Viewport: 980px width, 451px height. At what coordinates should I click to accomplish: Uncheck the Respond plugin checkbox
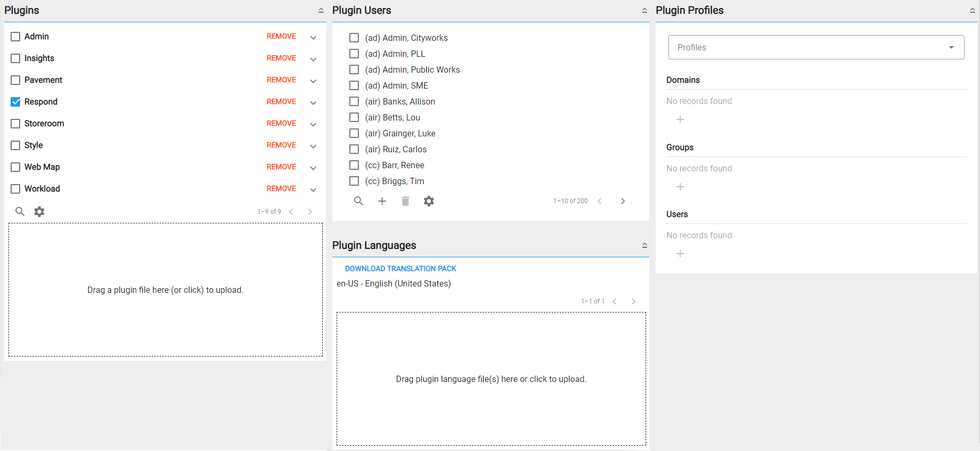tap(15, 102)
